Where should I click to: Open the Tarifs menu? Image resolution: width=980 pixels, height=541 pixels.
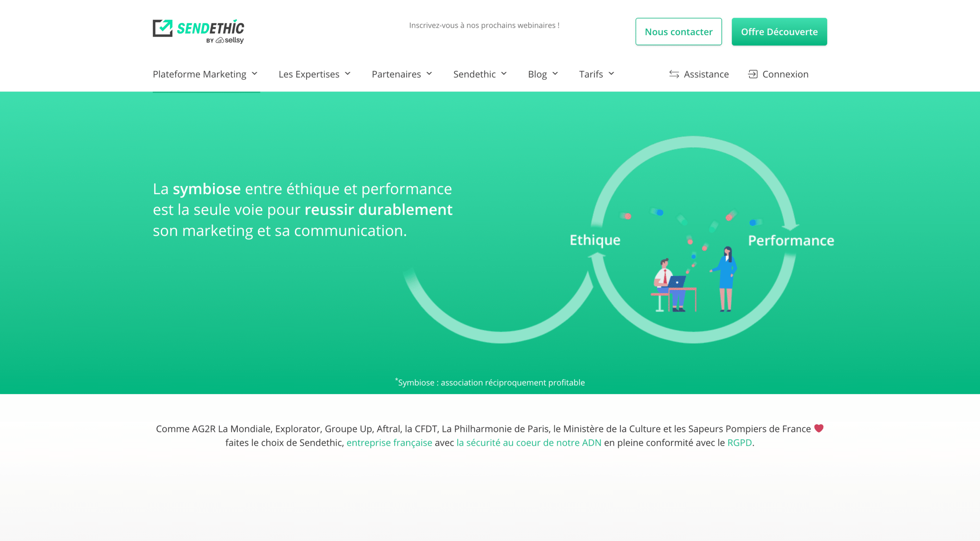pyautogui.click(x=591, y=74)
